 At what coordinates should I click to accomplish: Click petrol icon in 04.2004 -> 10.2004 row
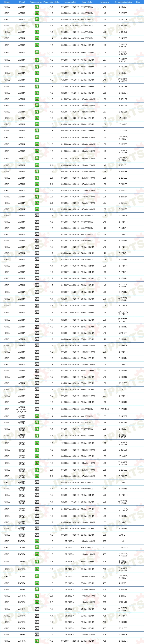pos(37,25)
